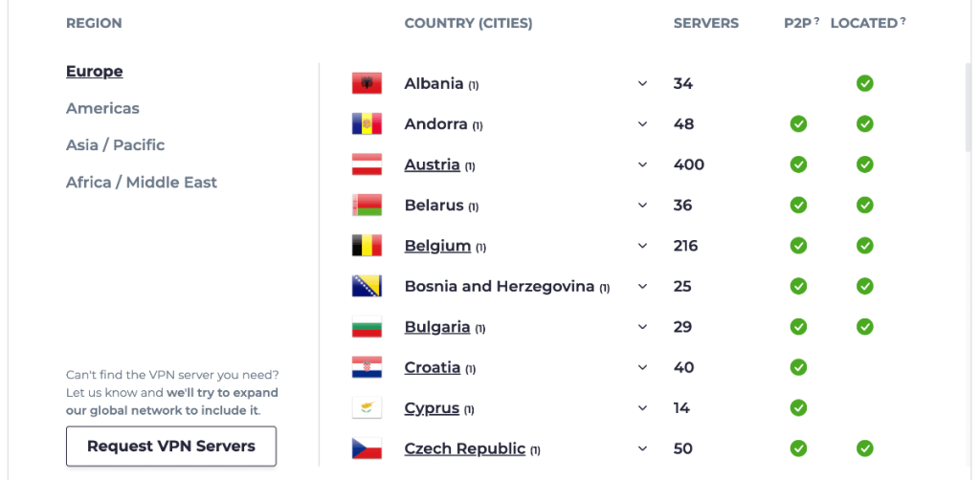Select the Asia / Pacific region
Image resolution: width=980 pixels, height=480 pixels.
pyautogui.click(x=115, y=145)
